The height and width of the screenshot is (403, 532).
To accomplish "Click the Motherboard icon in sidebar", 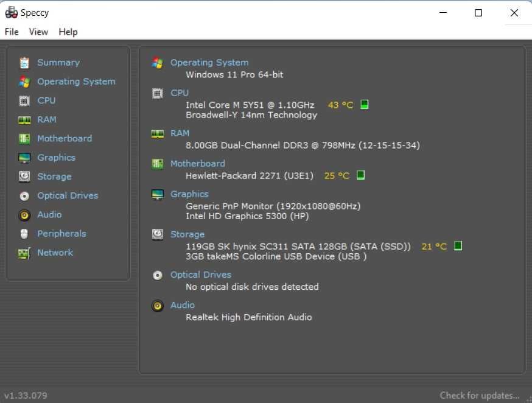I will 24,139.
